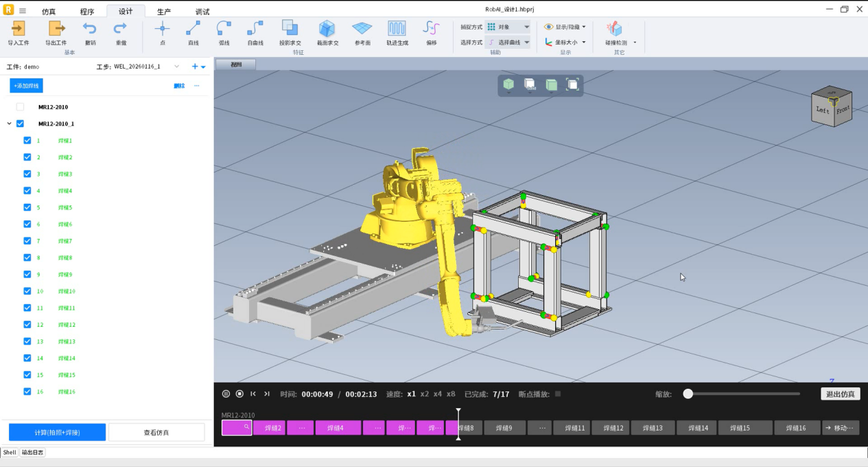The image size is (868, 467).
Task: Pause the simulation playback
Action: 226,394
